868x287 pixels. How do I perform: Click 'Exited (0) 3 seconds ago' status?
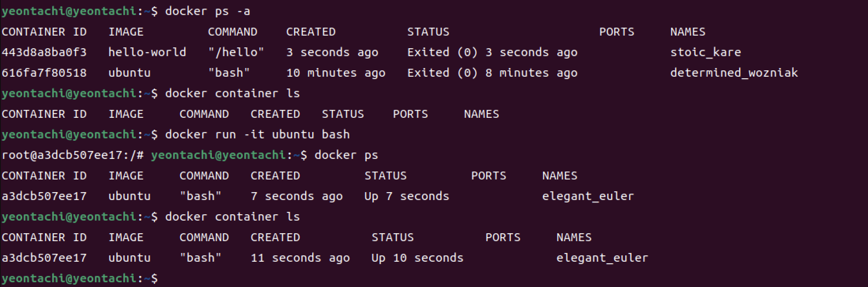tap(492, 52)
